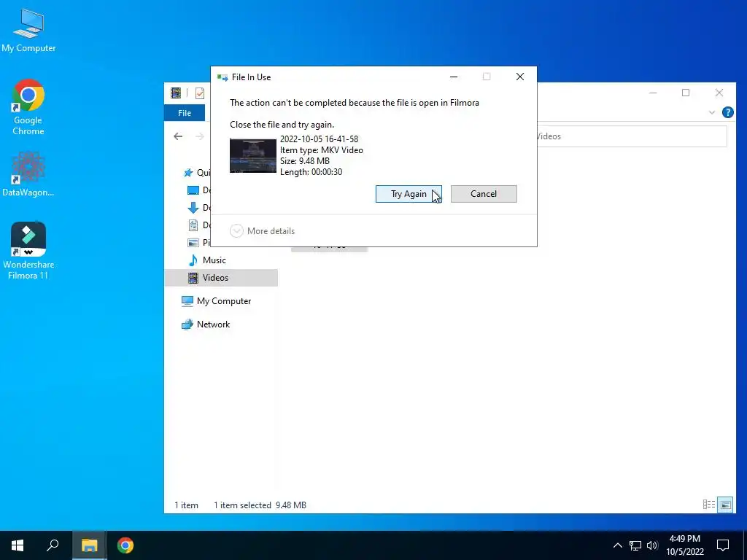Open the taskbar clock showing 4:49 PM
The image size is (747, 560).
(x=684, y=545)
